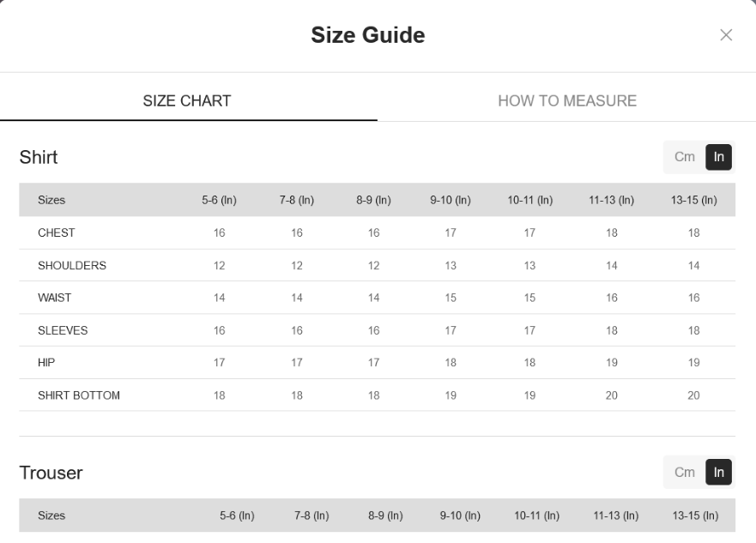Close the Size Guide dialog
Viewport: 756px width, 543px height.
click(726, 35)
